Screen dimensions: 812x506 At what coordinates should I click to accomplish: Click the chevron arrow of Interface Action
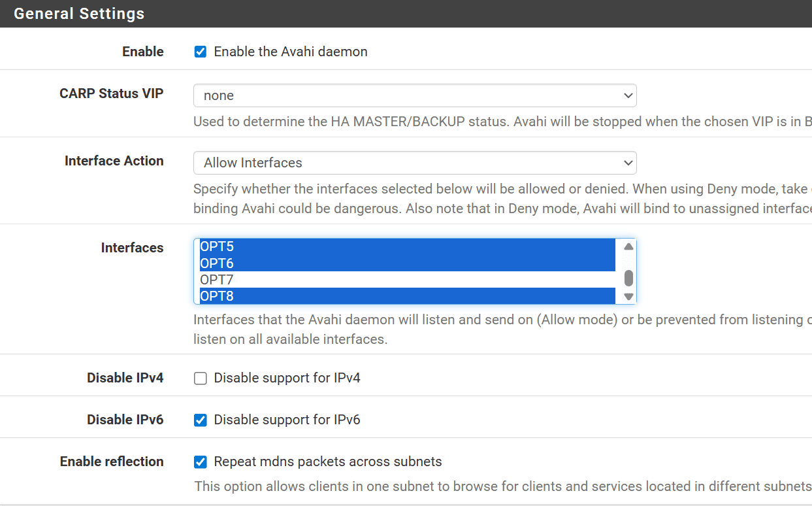point(628,162)
